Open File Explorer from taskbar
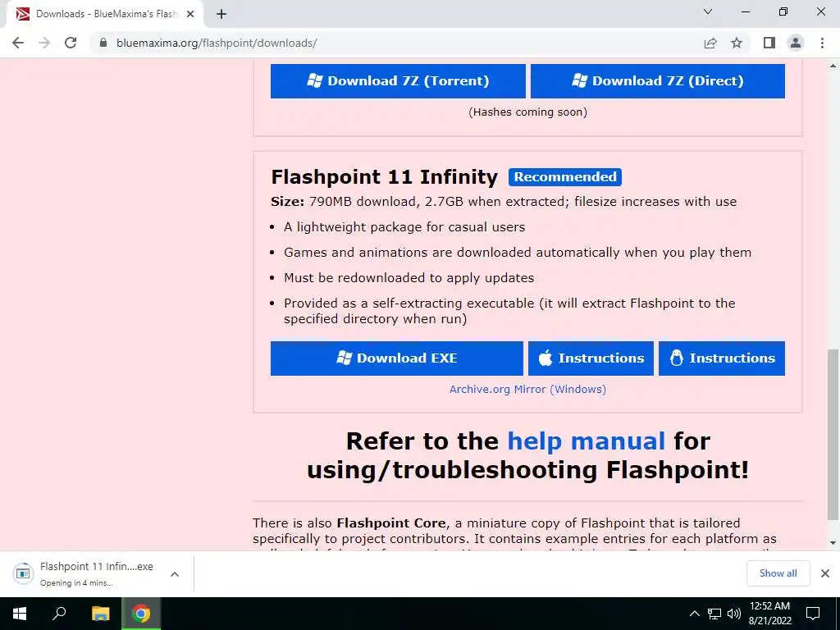This screenshot has width=840, height=630. click(100, 614)
